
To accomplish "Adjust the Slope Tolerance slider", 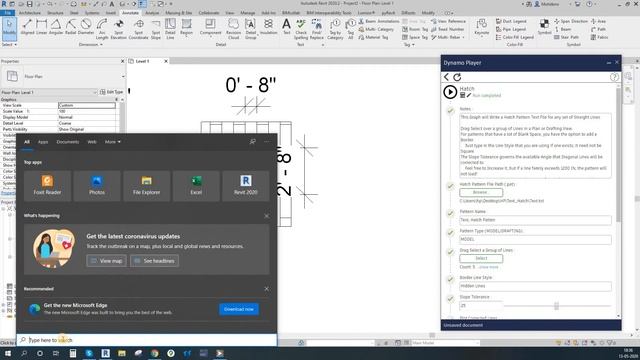I will tap(556, 306).
